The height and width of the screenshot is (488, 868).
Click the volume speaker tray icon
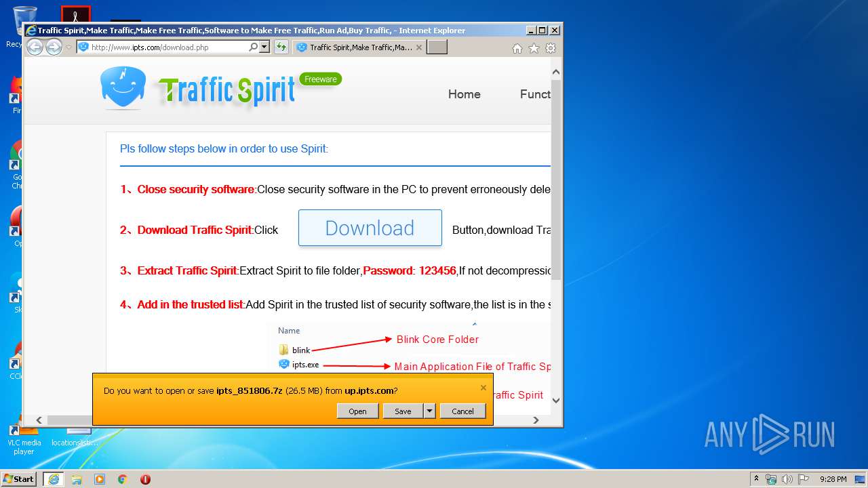787,479
